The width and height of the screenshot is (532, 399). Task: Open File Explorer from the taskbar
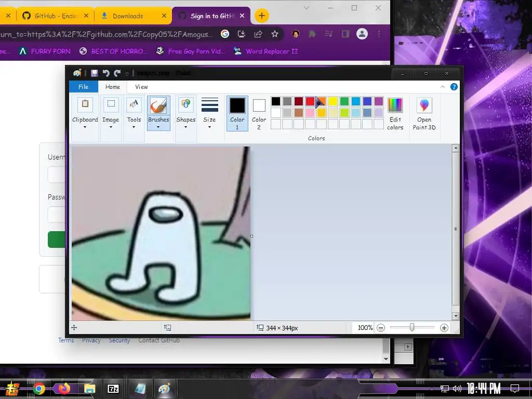(89, 389)
